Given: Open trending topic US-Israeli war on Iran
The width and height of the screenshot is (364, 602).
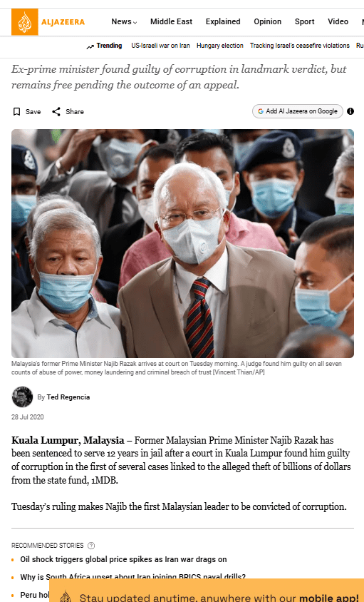Looking at the screenshot, I should pos(160,46).
